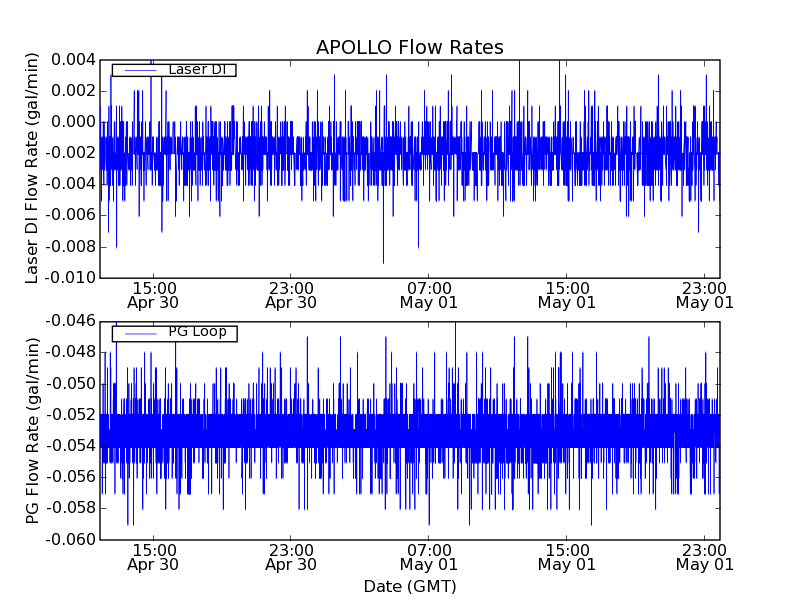This screenshot has width=800, height=600.
Task: Click the APOLLO Flow Rates chart title
Action: (409, 48)
